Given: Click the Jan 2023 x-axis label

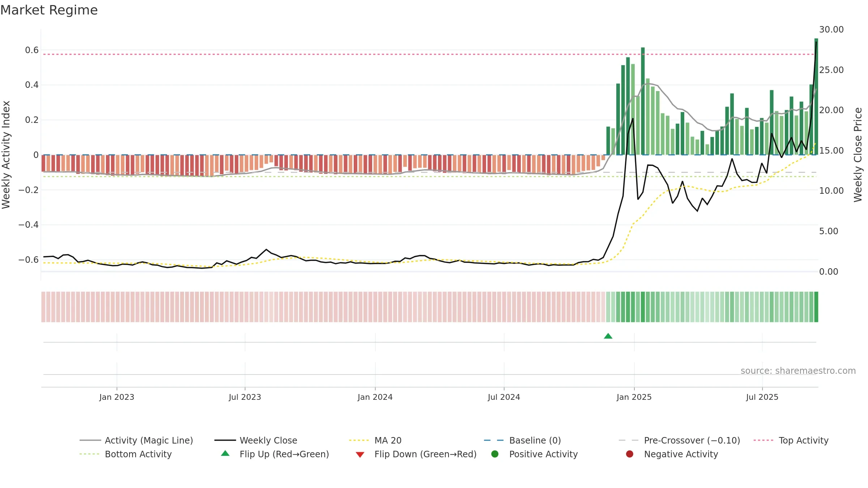Looking at the screenshot, I should coord(116,397).
